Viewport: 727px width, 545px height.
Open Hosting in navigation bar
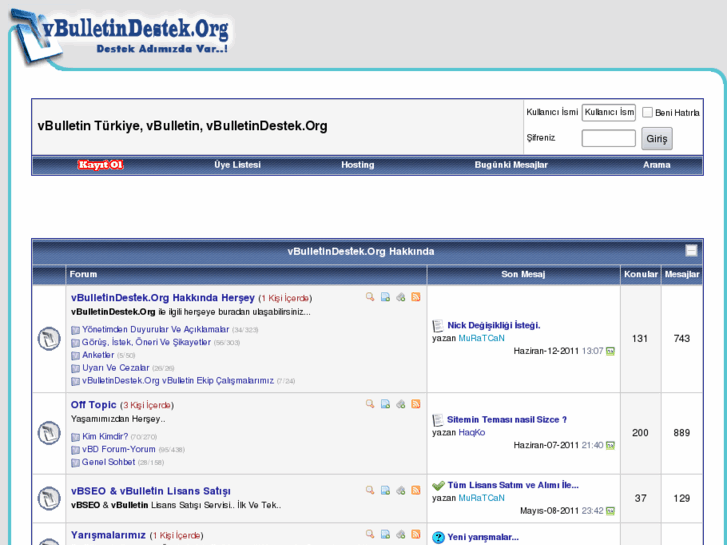click(357, 165)
